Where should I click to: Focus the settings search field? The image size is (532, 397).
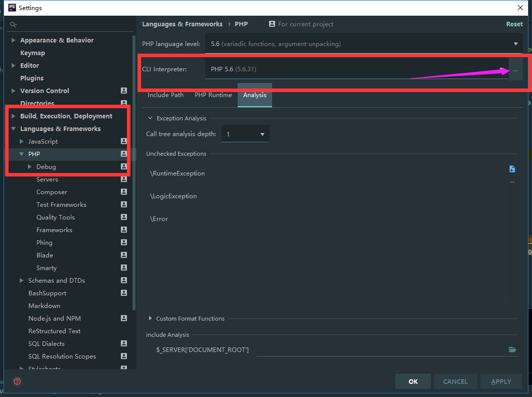[x=71, y=24]
